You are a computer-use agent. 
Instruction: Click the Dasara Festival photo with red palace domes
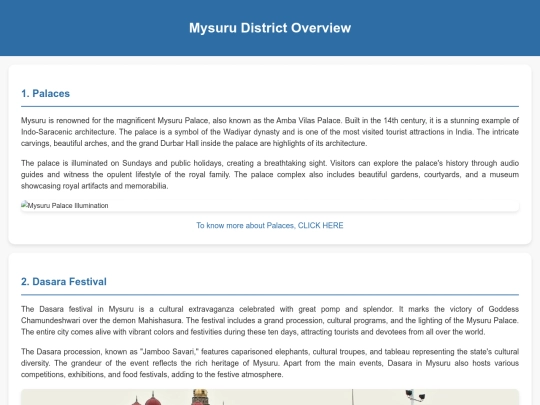point(270,397)
